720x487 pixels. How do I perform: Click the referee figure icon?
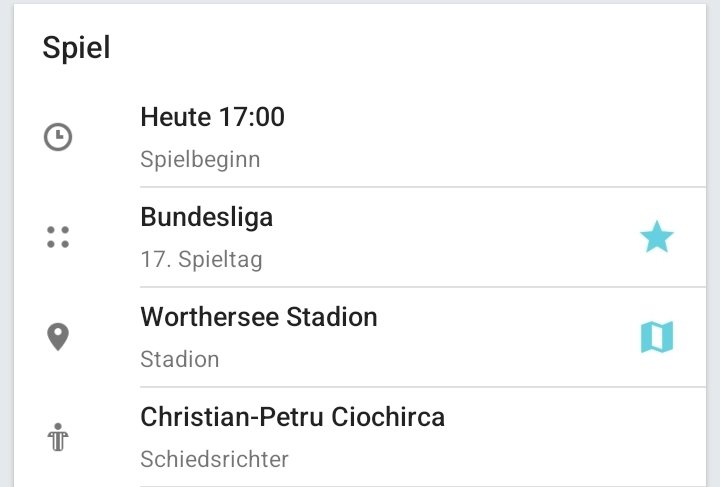(x=58, y=437)
